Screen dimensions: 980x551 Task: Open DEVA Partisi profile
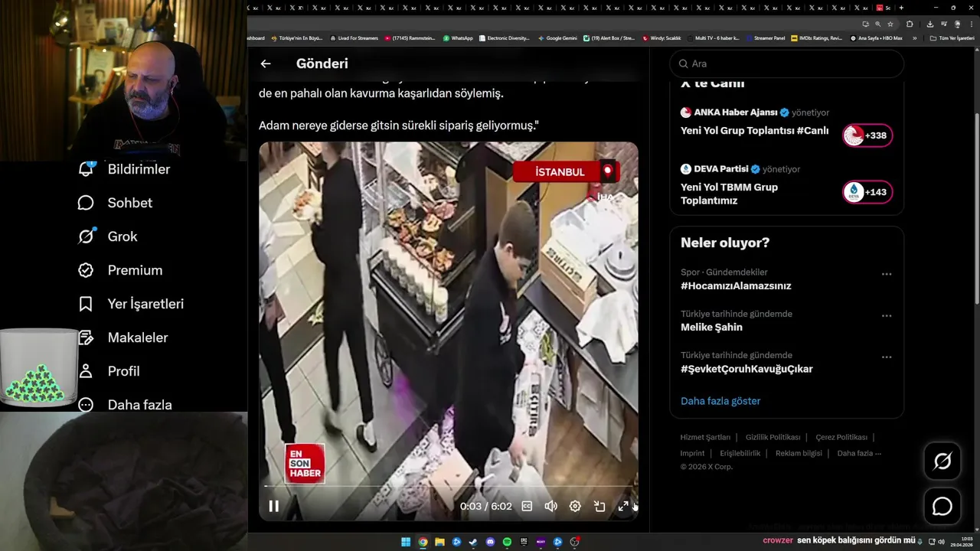point(720,169)
